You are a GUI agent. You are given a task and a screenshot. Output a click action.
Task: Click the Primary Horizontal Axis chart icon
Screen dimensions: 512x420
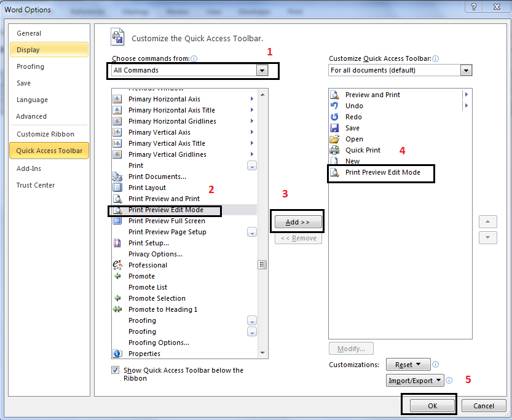pyautogui.click(x=117, y=99)
